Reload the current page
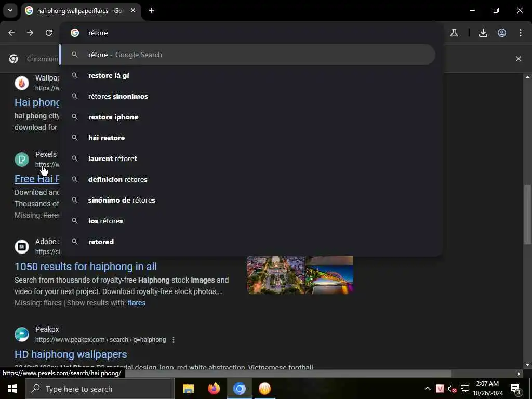Viewport: 532px width, 399px height. (49, 33)
